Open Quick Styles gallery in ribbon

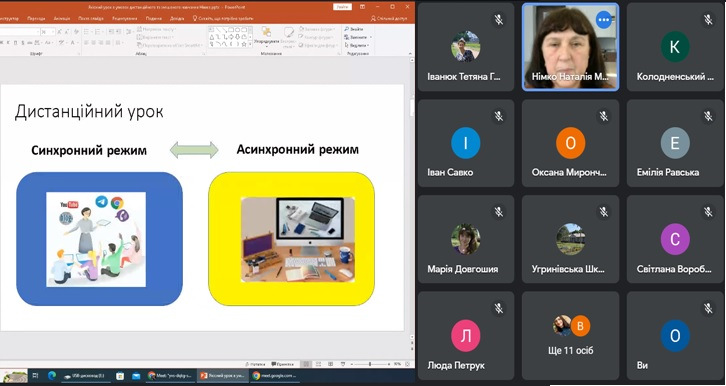pyautogui.click(x=288, y=38)
